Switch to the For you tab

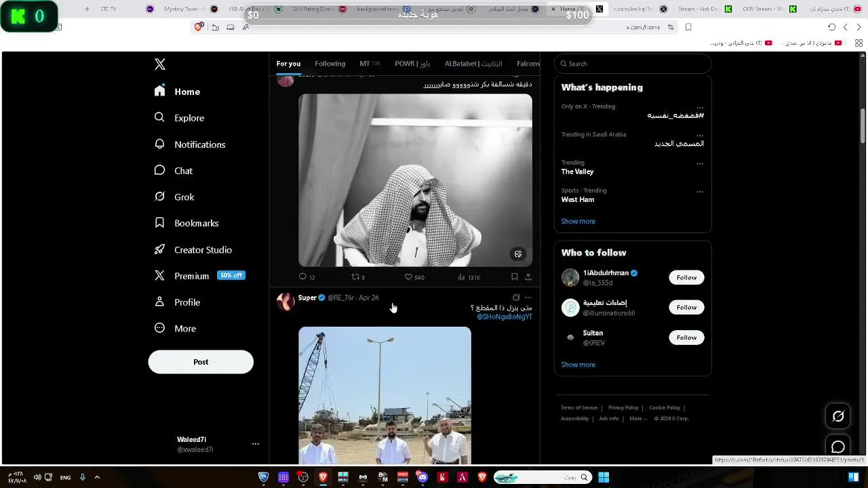click(288, 64)
